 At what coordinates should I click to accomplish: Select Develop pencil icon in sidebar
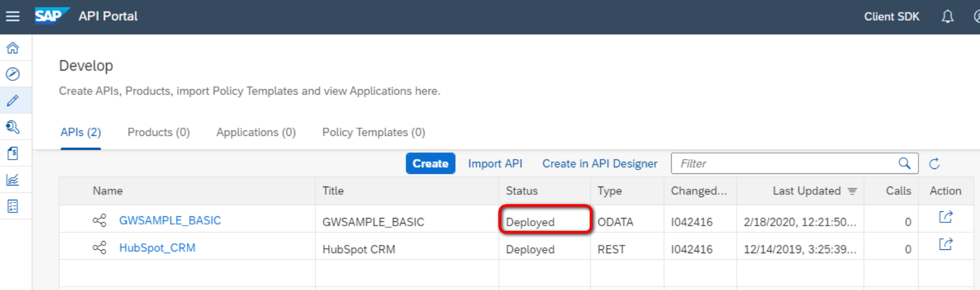(x=13, y=101)
